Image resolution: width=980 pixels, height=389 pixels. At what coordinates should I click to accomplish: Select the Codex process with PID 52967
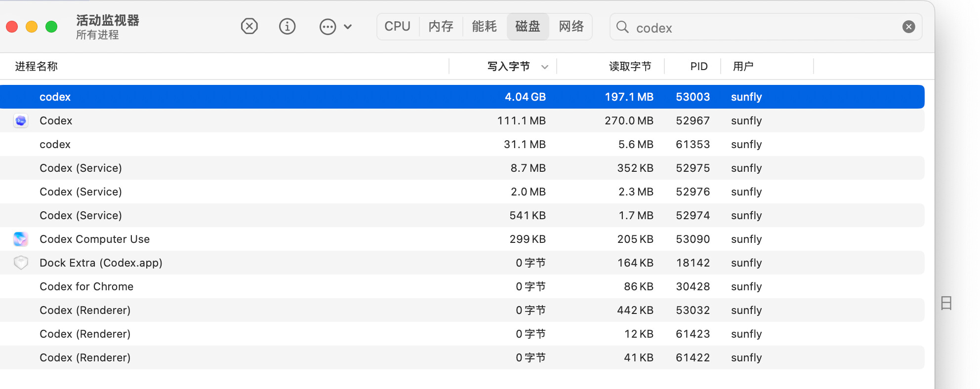coord(462,120)
